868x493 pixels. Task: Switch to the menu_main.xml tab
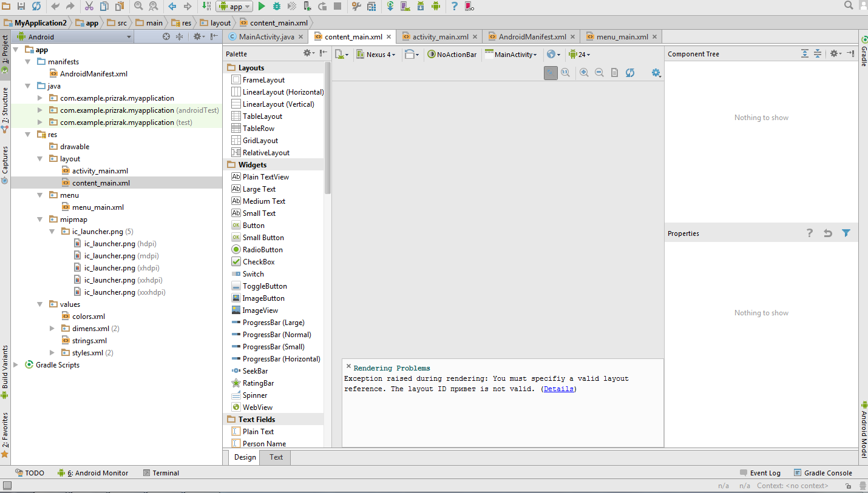pyautogui.click(x=622, y=36)
